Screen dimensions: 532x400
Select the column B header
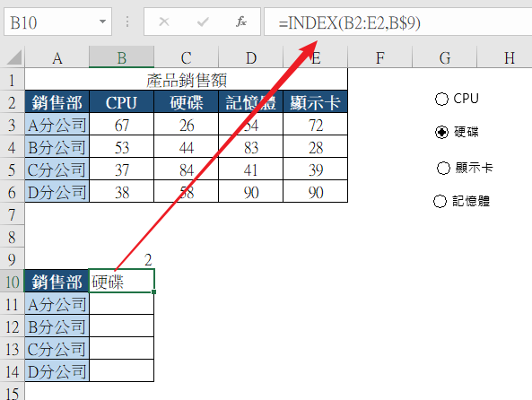[x=121, y=57]
